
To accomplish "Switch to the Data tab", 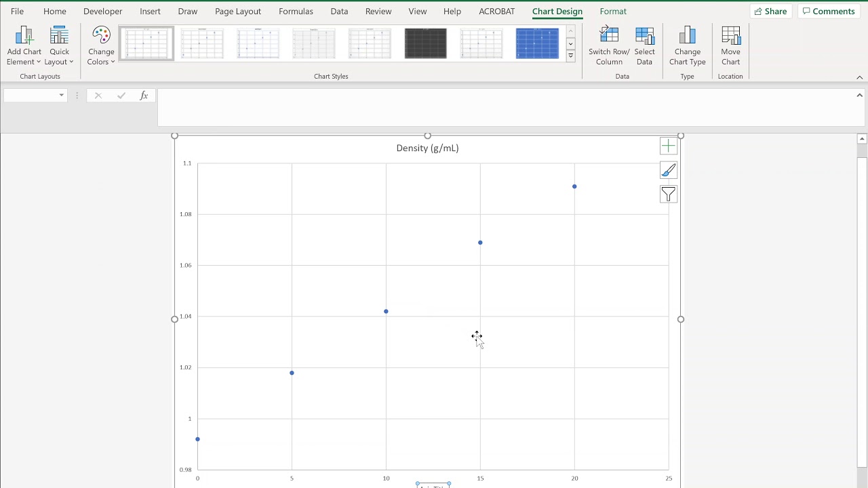I will (339, 12).
